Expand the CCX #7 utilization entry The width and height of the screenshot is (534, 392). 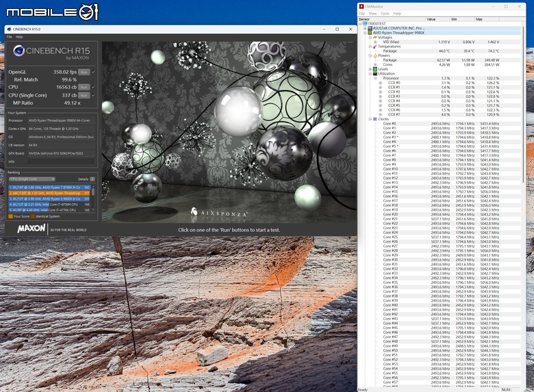click(381, 114)
